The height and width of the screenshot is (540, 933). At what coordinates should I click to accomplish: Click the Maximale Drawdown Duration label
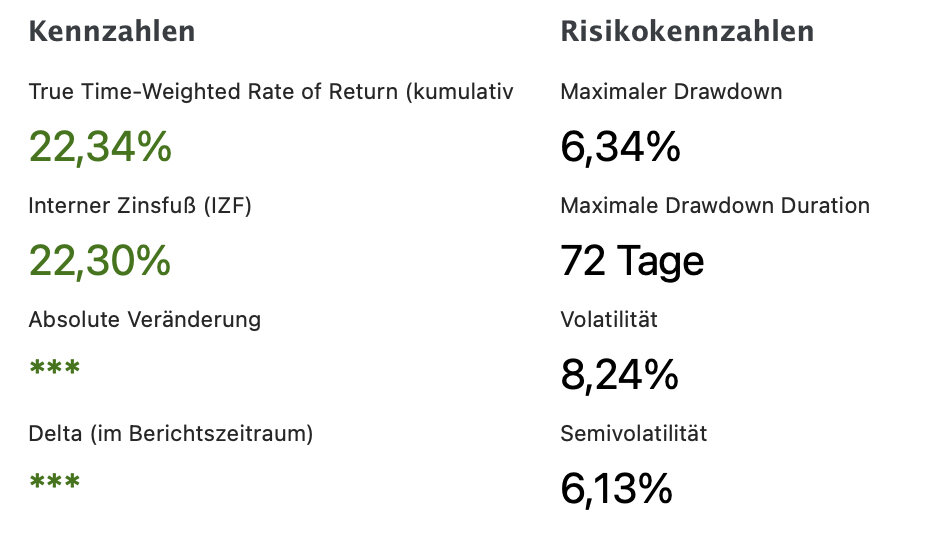point(715,206)
